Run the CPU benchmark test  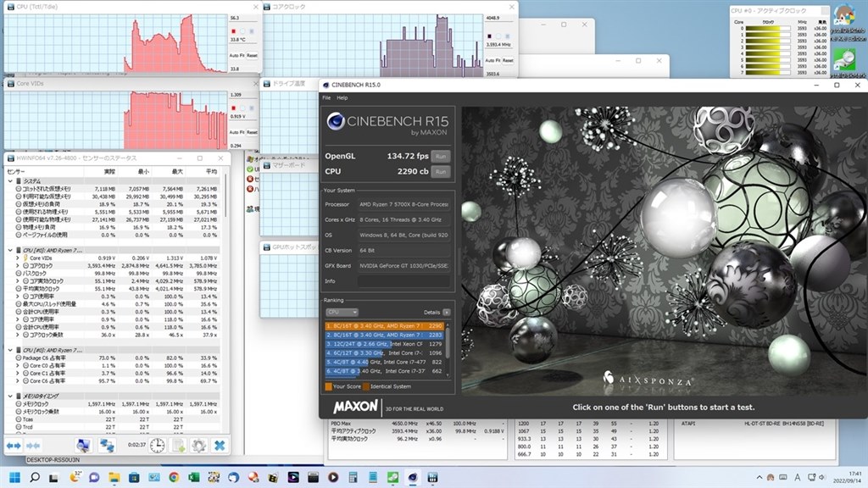(x=441, y=171)
